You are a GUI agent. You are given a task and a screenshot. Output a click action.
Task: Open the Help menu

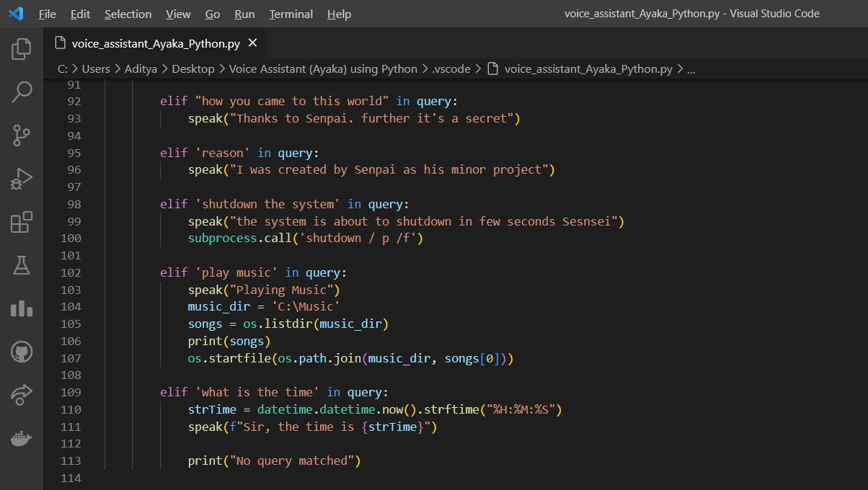pos(339,14)
